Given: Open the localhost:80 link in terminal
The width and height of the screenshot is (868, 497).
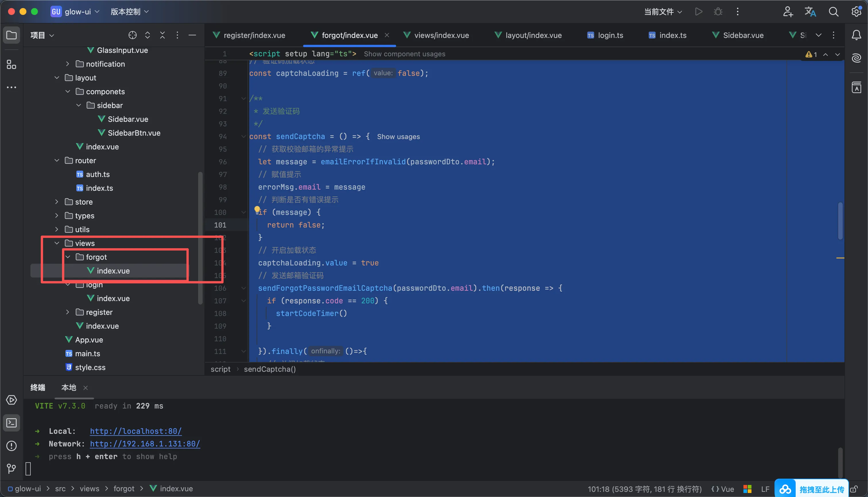Looking at the screenshot, I should [x=136, y=431].
